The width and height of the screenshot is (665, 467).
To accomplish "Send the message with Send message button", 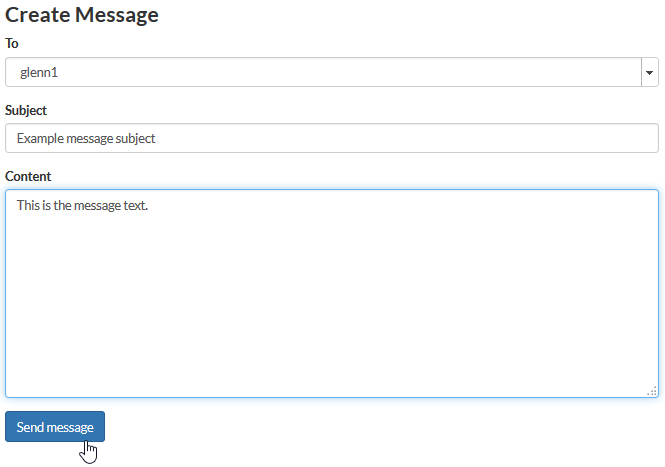I will tap(55, 427).
